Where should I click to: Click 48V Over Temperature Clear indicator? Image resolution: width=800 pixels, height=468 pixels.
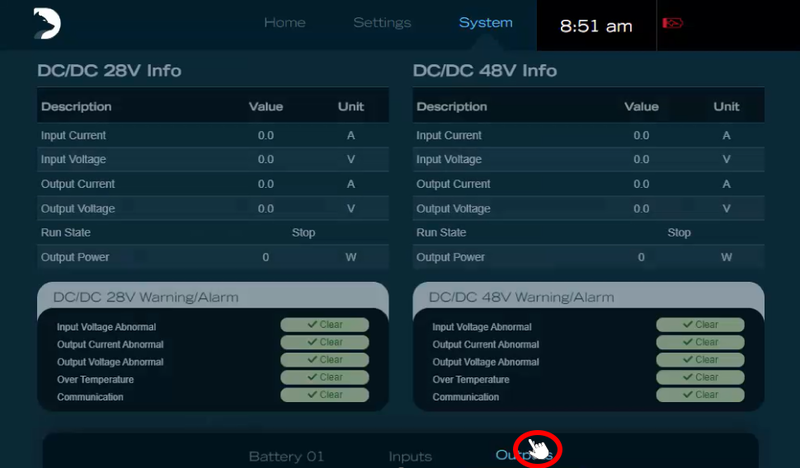point(700,378)
